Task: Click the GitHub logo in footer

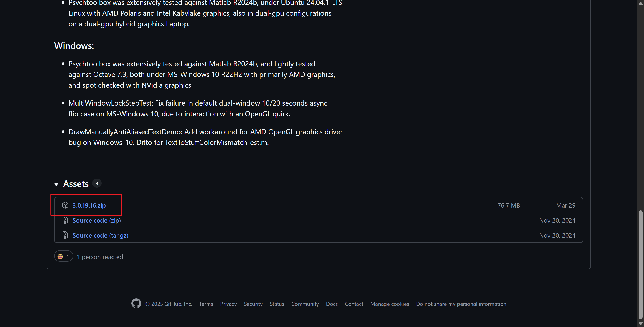Action: (x=136, y=304)
